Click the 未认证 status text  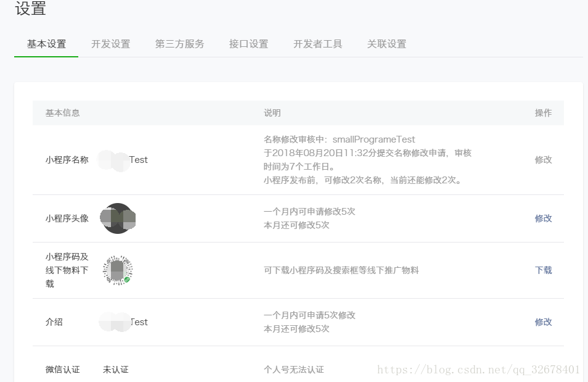pos(116,370)
